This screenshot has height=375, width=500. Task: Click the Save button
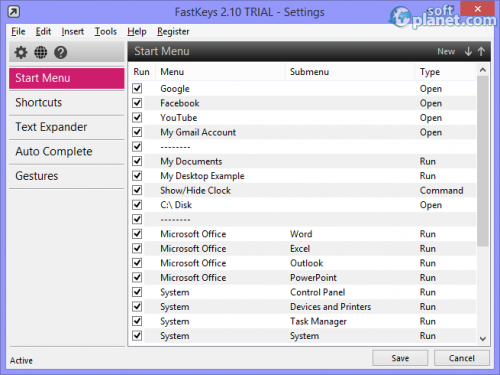tap(400, 358)
